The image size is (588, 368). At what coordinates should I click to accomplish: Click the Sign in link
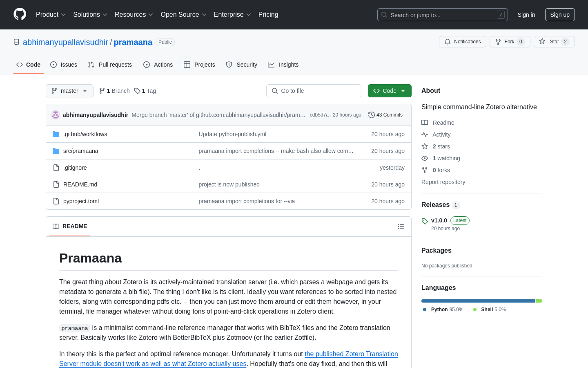point(526,15)
